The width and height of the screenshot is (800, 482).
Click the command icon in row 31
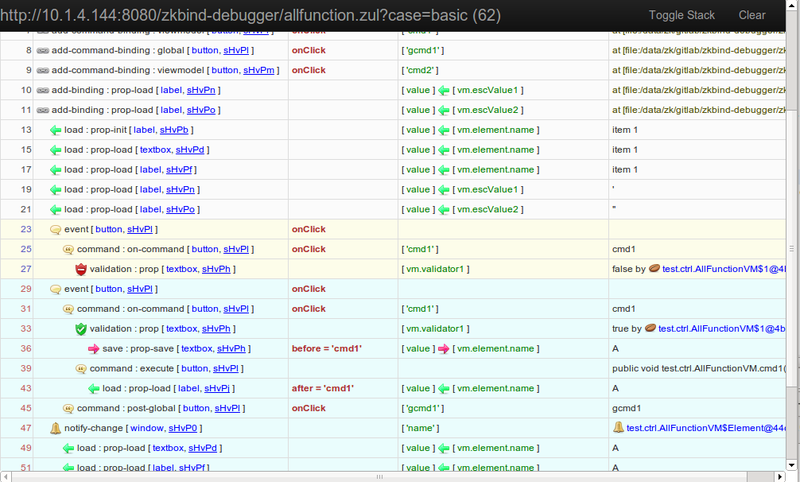pyautogui.click(x=68, y=310)
